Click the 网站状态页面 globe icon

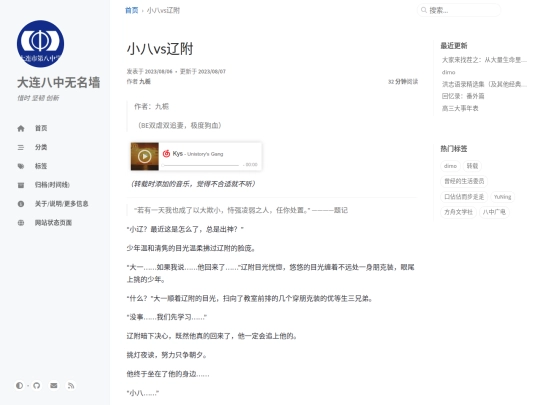[21, 223]
